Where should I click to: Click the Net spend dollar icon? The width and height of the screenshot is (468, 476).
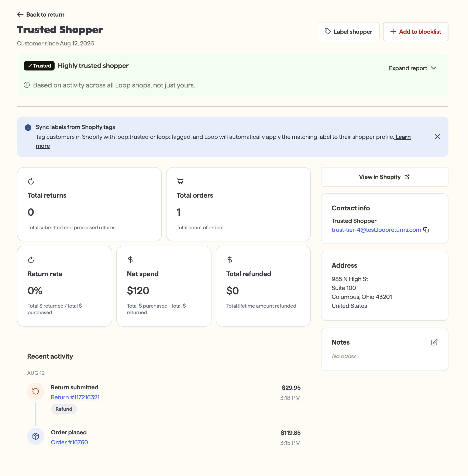[x=130, y=259]
